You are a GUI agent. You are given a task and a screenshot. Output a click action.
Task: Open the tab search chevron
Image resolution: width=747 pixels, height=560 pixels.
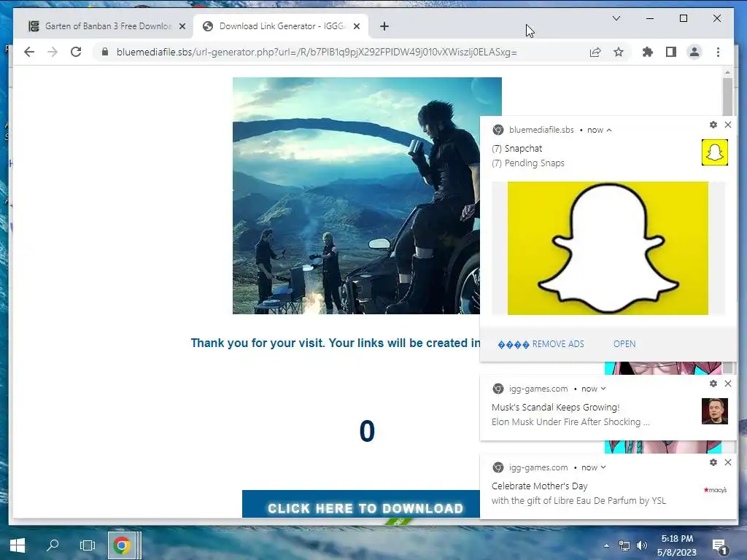(616, 18)
